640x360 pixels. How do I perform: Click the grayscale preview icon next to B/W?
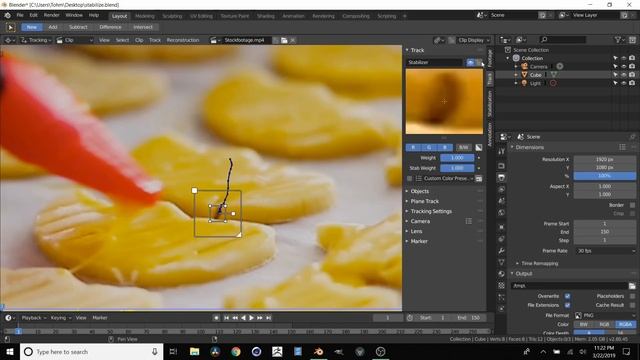tap(478, 147)
